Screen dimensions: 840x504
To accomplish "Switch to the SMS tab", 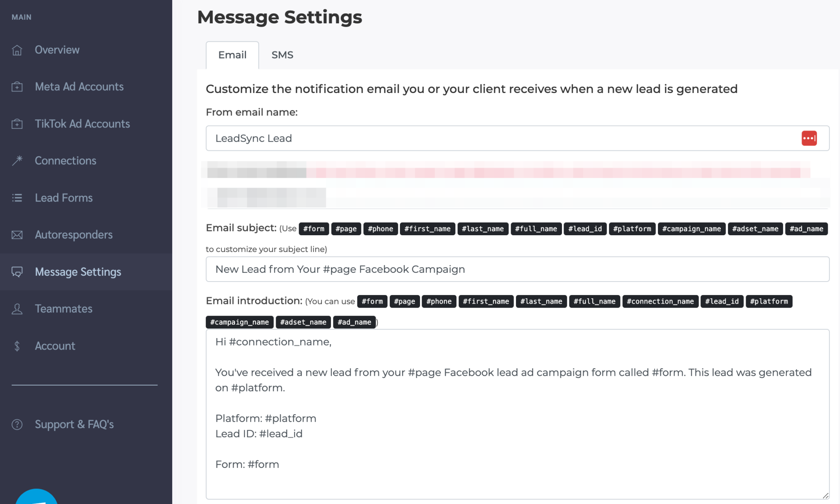I will (x=282, y=54).
